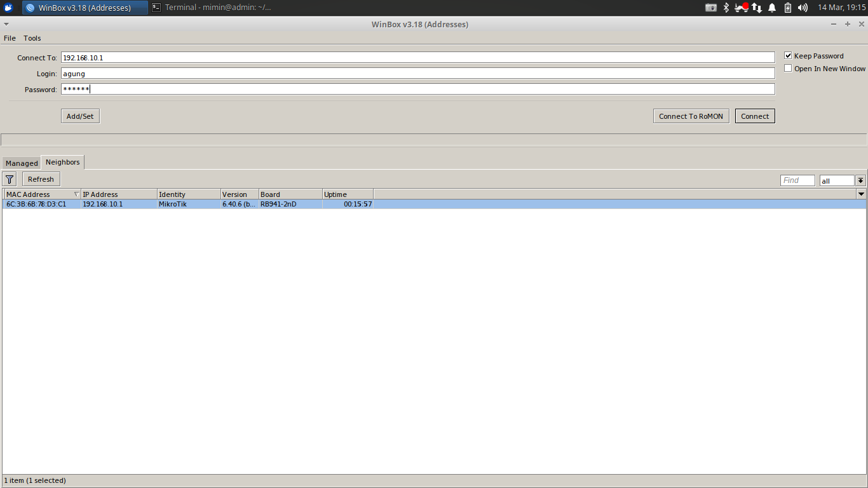Image resolution: width=868 pixels, height=488 pixels.
Task: Click the filter funnel icon
Action: (10, 179)
